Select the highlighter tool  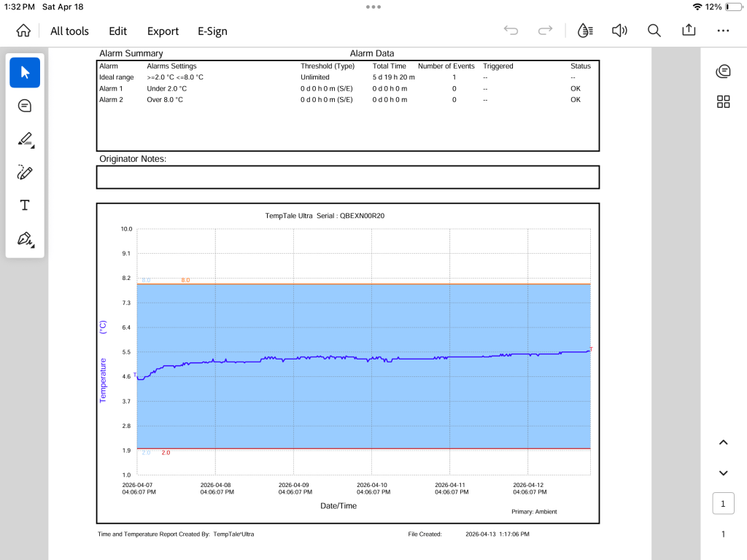[25, 139]
